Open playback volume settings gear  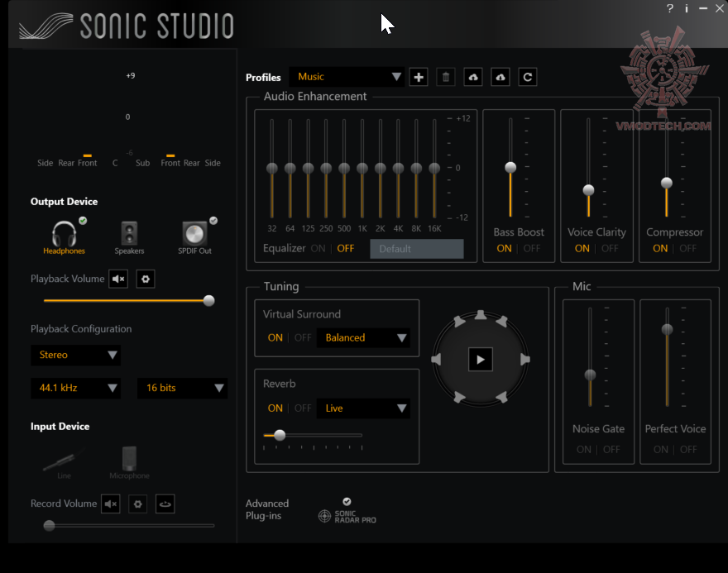click(146, 279)
